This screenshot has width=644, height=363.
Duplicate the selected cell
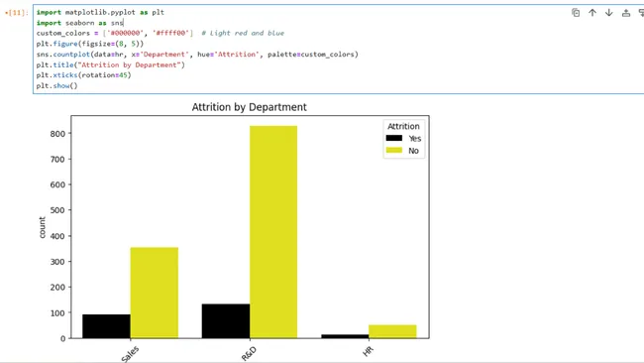576,13
